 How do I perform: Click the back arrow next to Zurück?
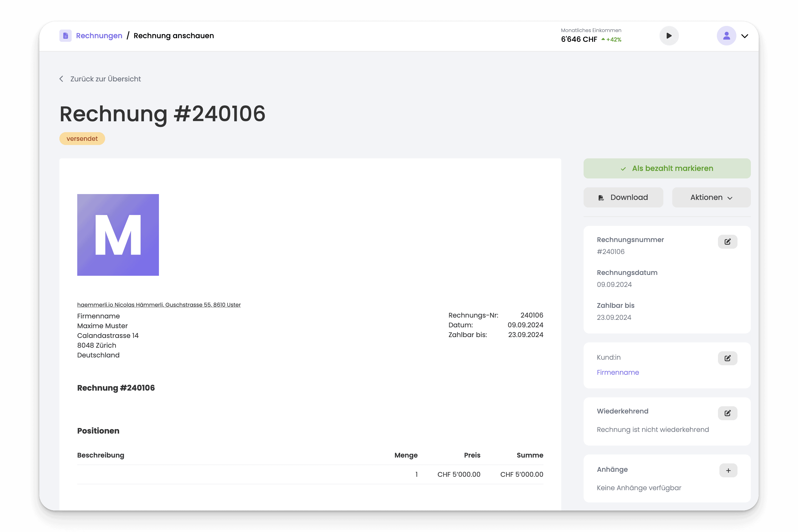61,79
